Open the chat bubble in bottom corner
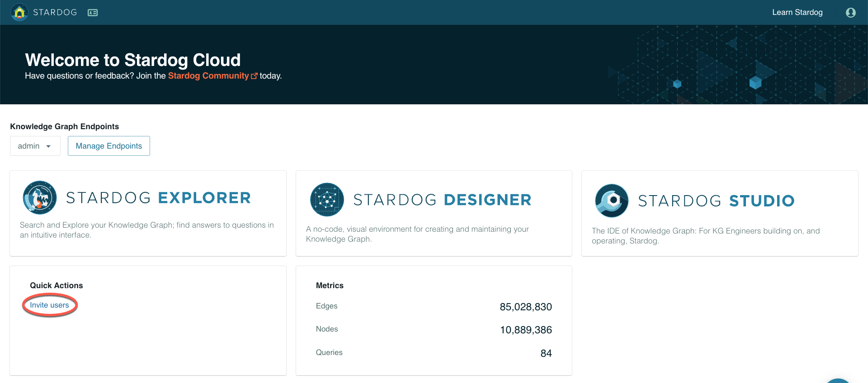The height and width of the screenshot is (383, 868). click(x=838, y=380)
